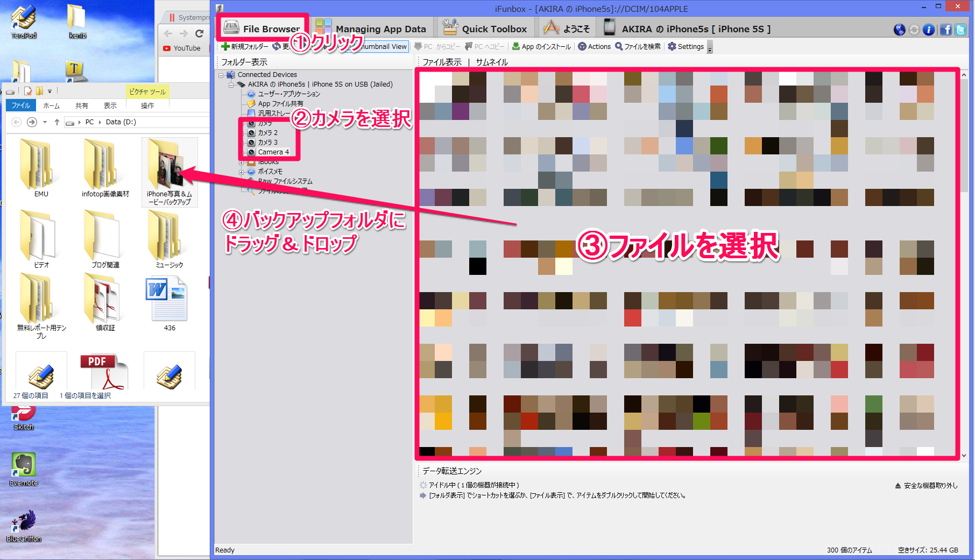Click the Evernote desktop shortcut
The image size is (975, 560).
(24, 470)
